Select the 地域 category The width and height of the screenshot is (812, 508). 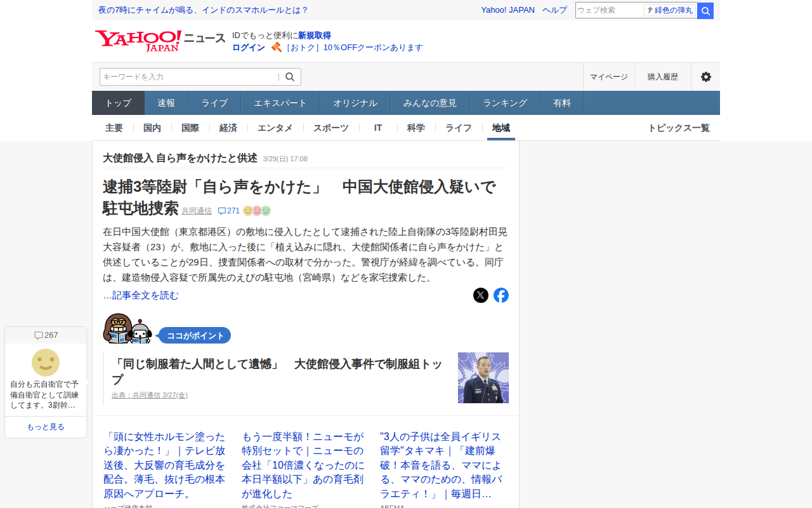click(501, 128)
